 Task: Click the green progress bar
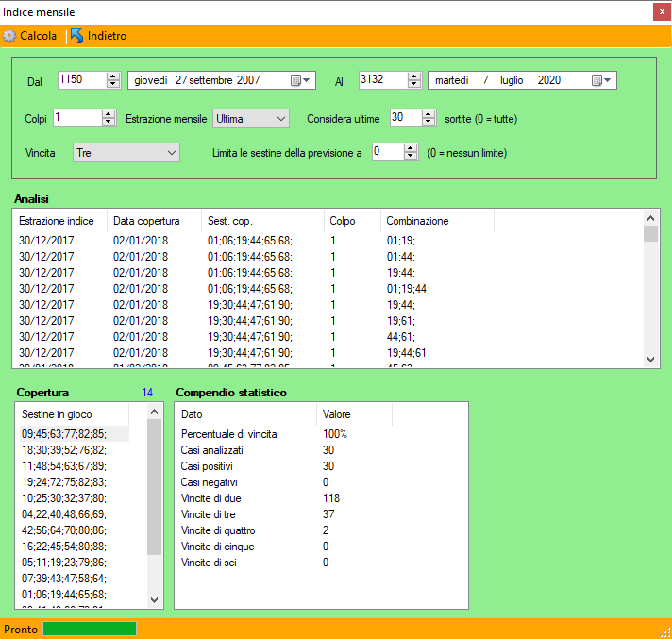click(90, 629)
